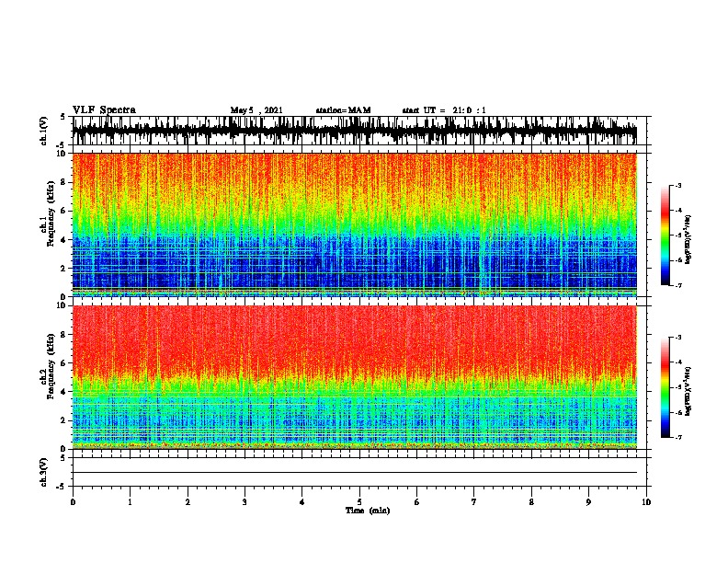
Task: Click inside the ch.2 spectrogram panel
Action: tap(354, 377)
